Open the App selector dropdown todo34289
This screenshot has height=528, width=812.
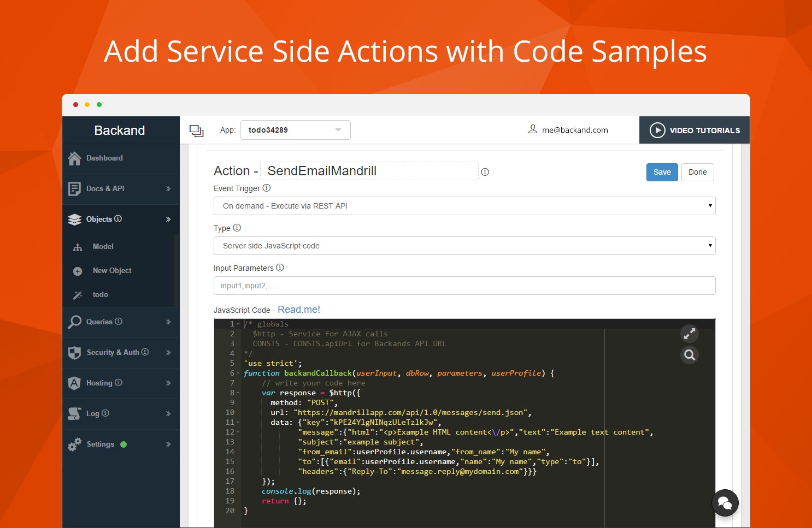pyautogui.click(x=295, y=130)
